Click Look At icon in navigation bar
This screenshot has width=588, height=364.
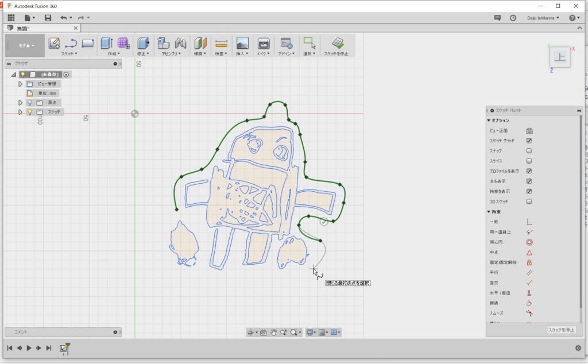[263, 332]
